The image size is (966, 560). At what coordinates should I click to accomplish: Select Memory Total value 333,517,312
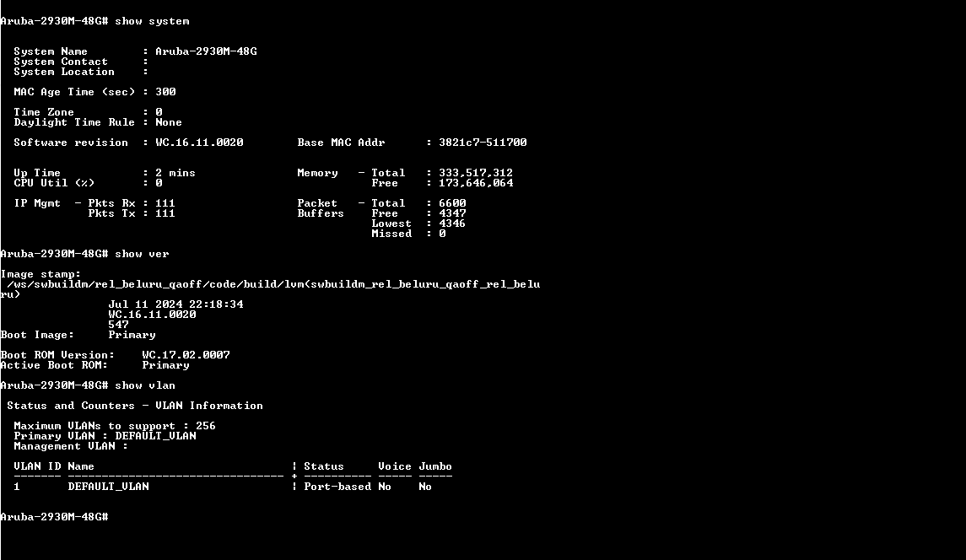click(476, 173)
